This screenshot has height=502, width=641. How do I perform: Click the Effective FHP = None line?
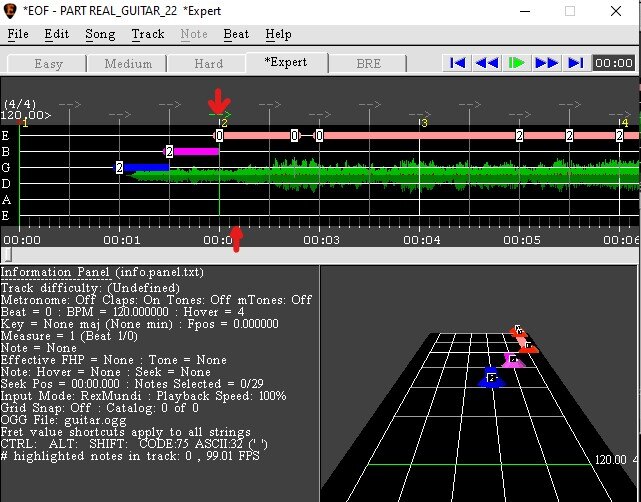pyautogui.click(x=113, y=360)
